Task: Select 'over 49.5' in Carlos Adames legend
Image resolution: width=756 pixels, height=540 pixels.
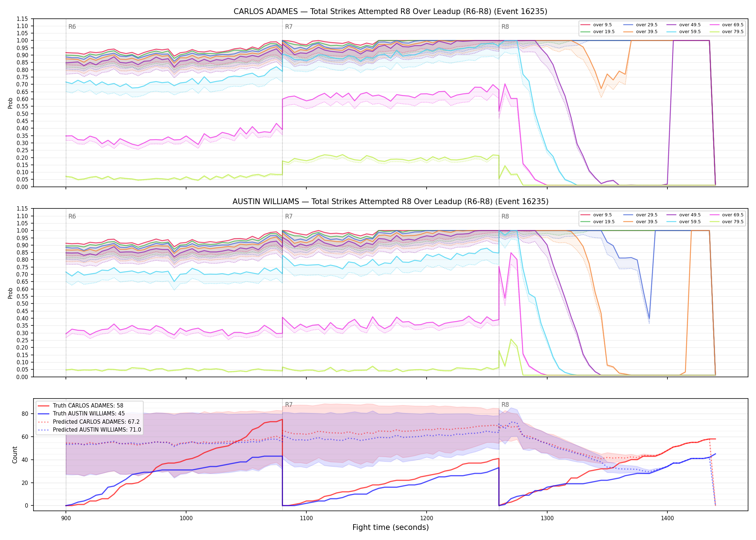Action: pos(683,25)
